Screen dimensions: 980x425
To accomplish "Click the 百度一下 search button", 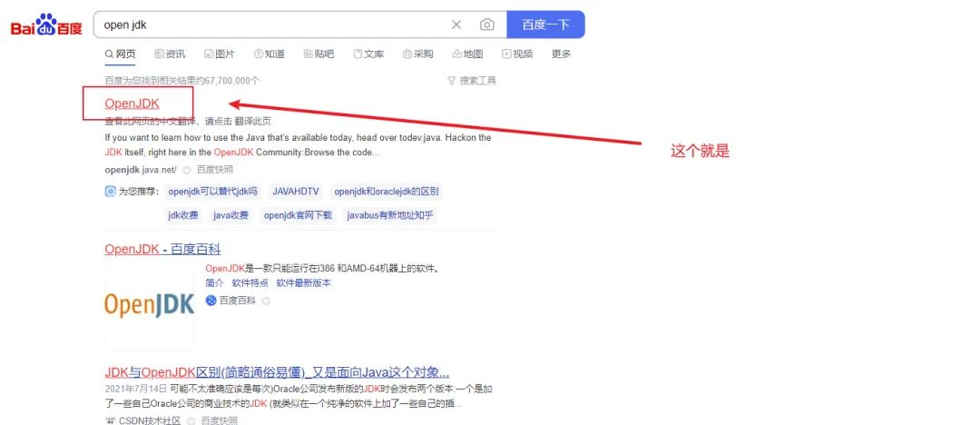I will 545,25.
